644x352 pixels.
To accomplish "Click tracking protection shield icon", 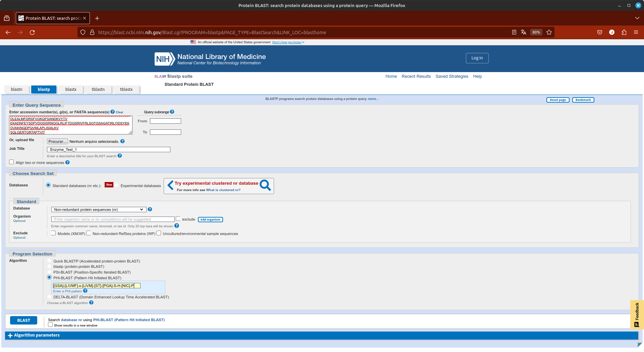I will pos(83,33).
